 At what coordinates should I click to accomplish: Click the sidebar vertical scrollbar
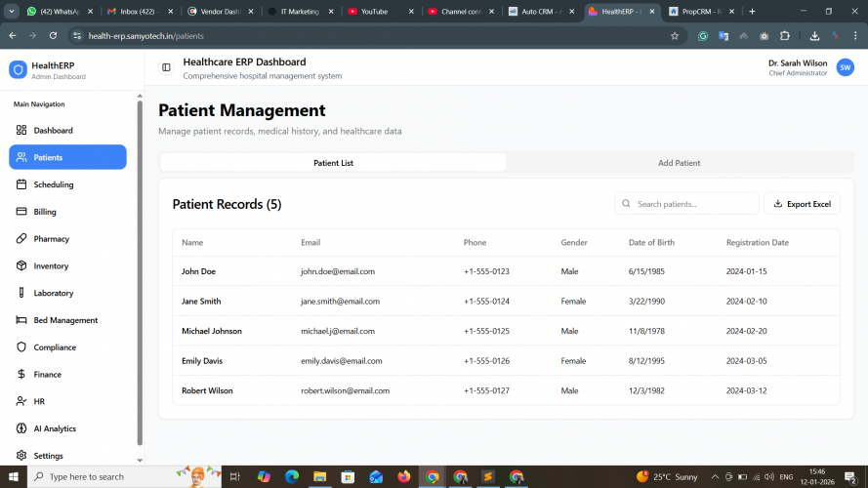pyautogui.click(x=140, y=273)
